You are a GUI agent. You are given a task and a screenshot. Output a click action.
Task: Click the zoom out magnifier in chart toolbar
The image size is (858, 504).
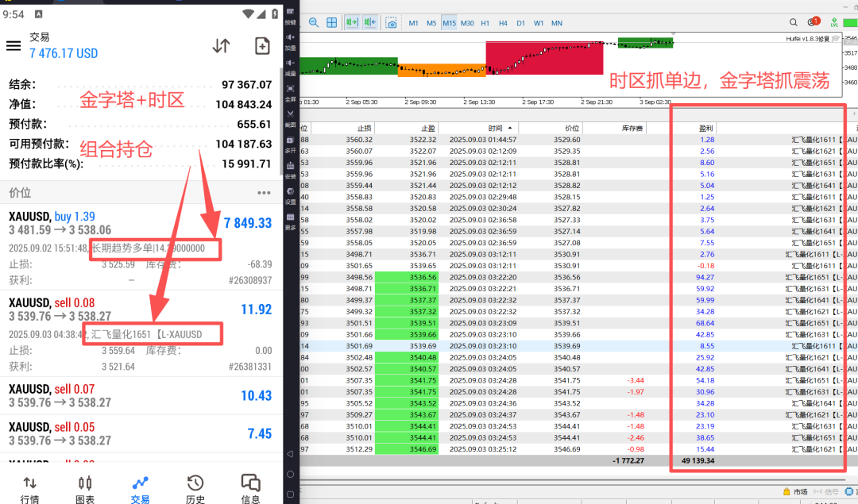pyautogui.click(x=314, y=23)
